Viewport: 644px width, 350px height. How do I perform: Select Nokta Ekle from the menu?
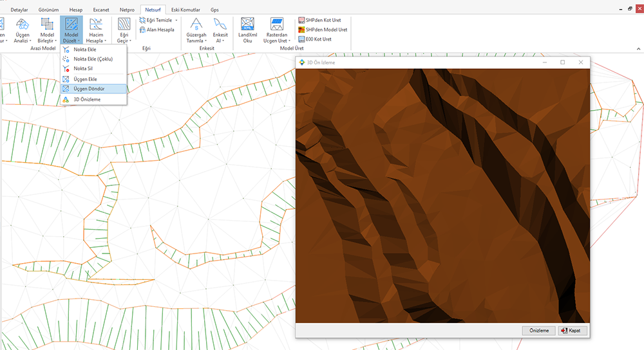click(84, 50)
